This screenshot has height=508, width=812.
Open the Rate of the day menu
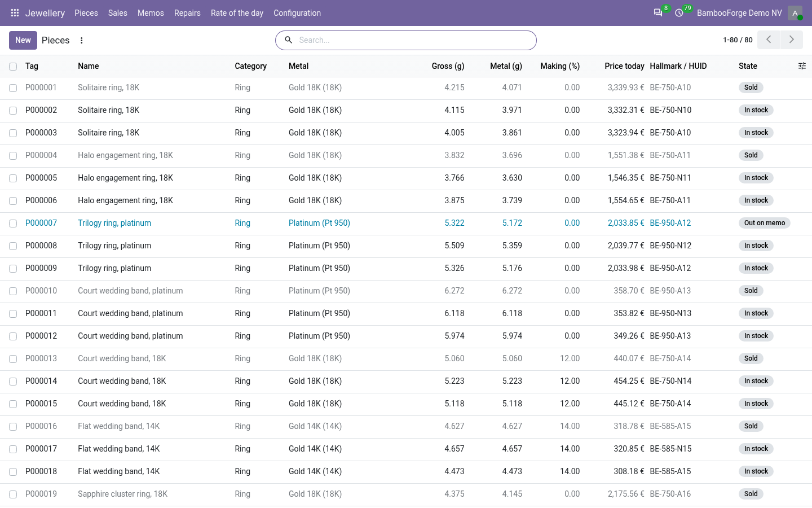(237, 12)
